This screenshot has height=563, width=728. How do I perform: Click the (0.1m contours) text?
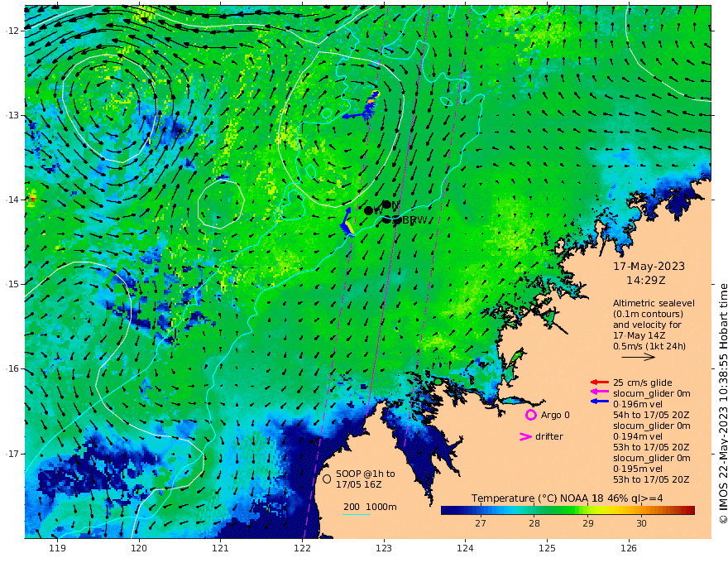click(648, 314)
